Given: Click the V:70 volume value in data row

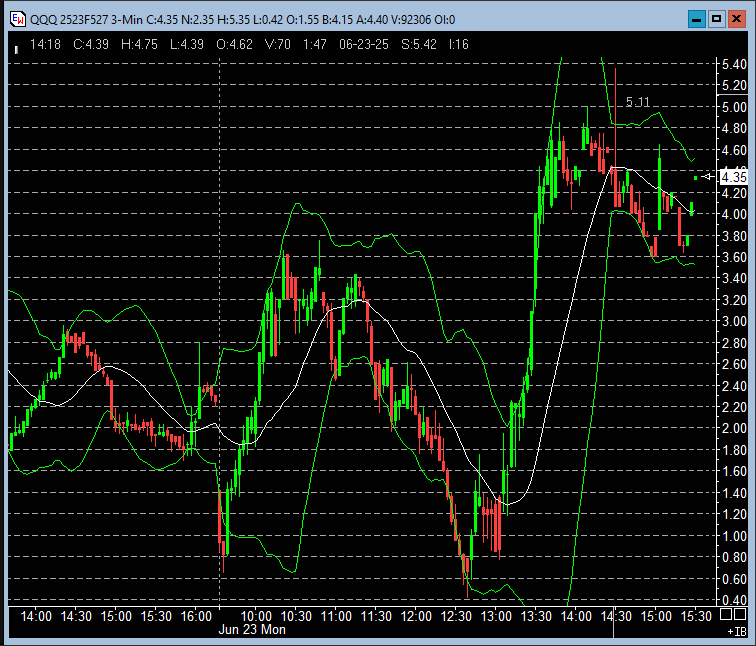Looking at the screenshot, I should (x=278, y=44).
